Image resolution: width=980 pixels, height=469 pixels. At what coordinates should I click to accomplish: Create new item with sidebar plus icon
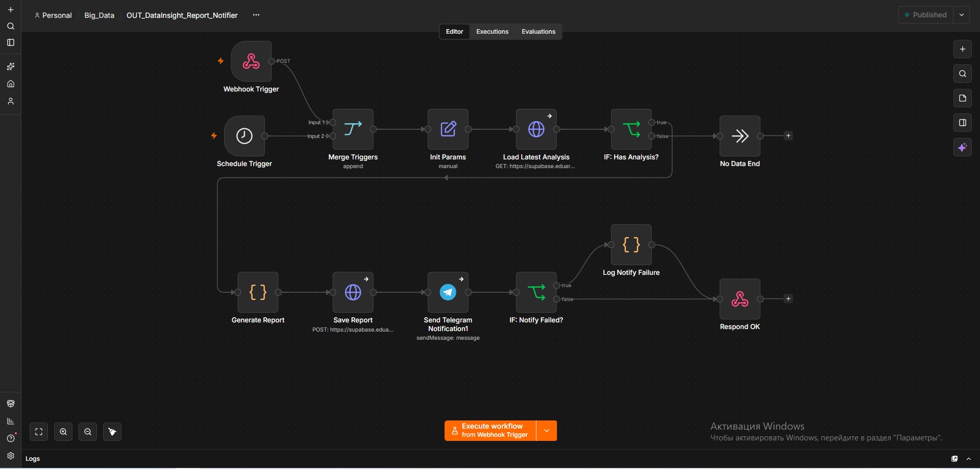[x=11, y=10]
